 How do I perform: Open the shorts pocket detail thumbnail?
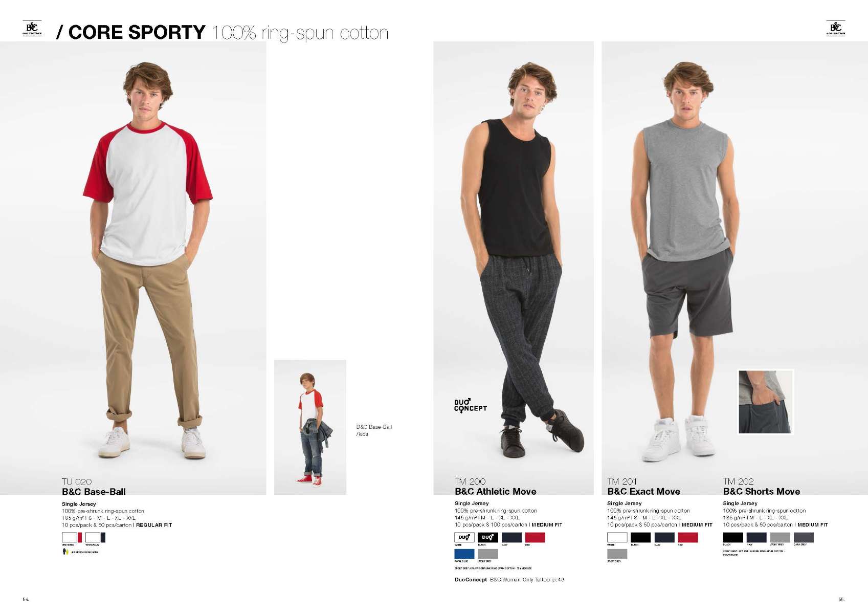pos(765,402)
